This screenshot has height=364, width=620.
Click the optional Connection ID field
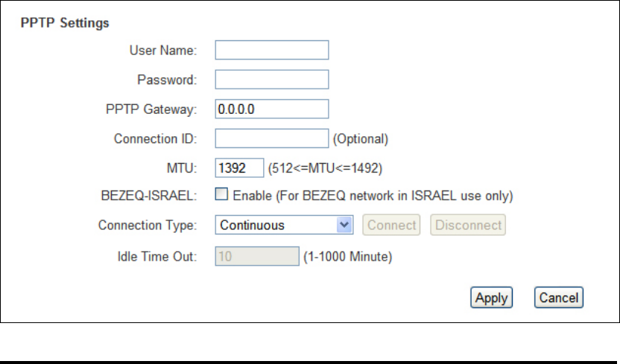pos(272,138)
